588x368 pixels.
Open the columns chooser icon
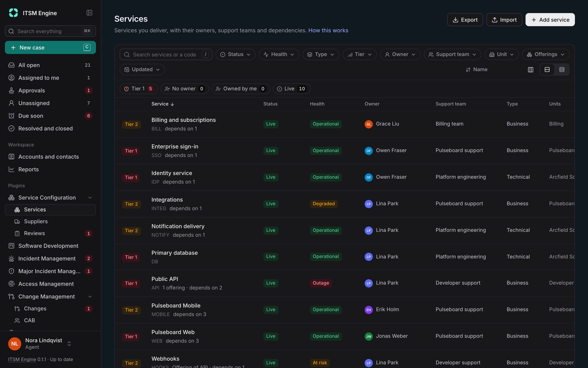tap(530, 70)
